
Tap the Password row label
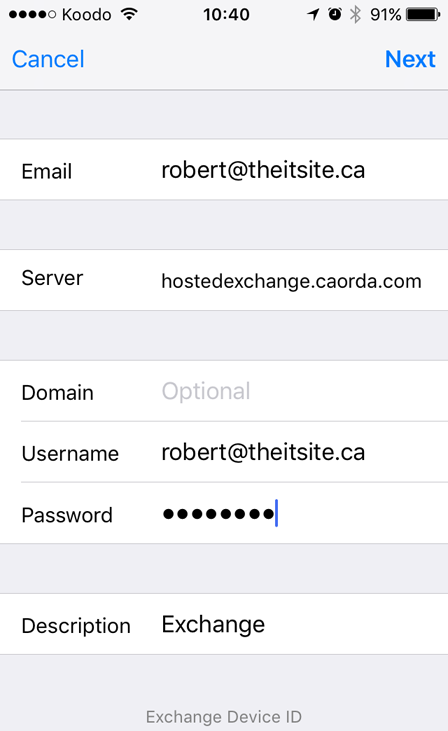[67, 515]
